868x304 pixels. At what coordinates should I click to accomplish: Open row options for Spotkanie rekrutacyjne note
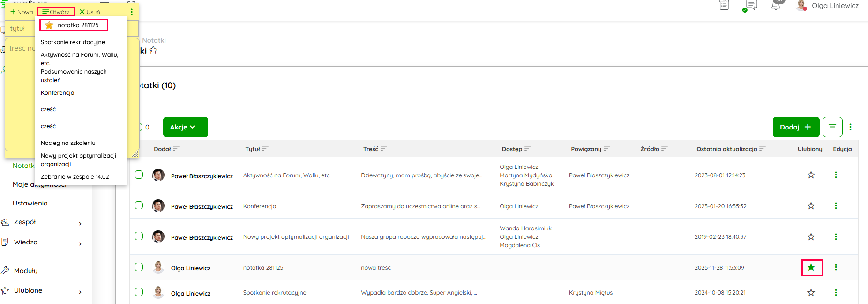pyautogui.click(x=836, y=293)
